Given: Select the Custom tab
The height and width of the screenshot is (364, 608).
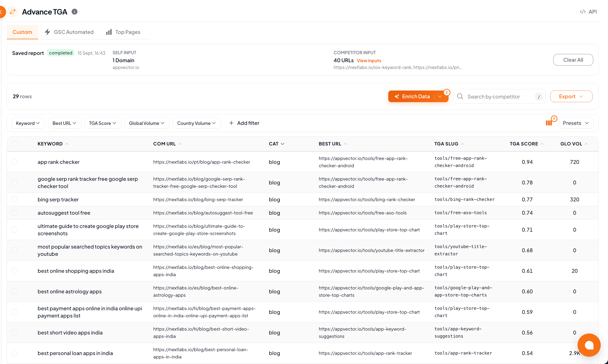Looking at the screenshot, I should pyautogui.click(x=22, y=32).
